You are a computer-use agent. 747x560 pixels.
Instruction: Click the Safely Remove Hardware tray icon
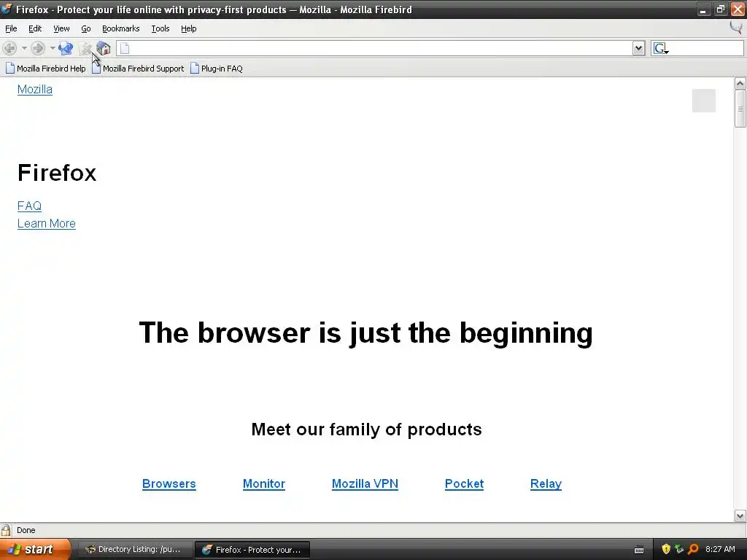pos(679,549)
